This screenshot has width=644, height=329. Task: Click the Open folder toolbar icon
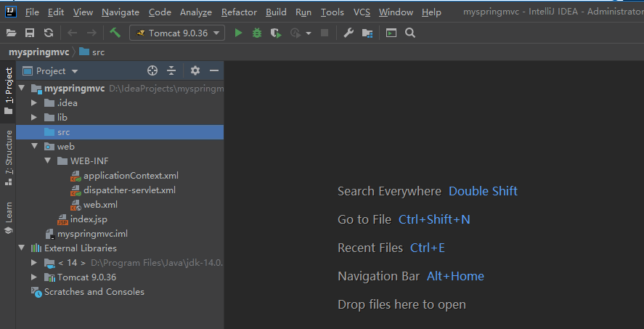point(11,33)
